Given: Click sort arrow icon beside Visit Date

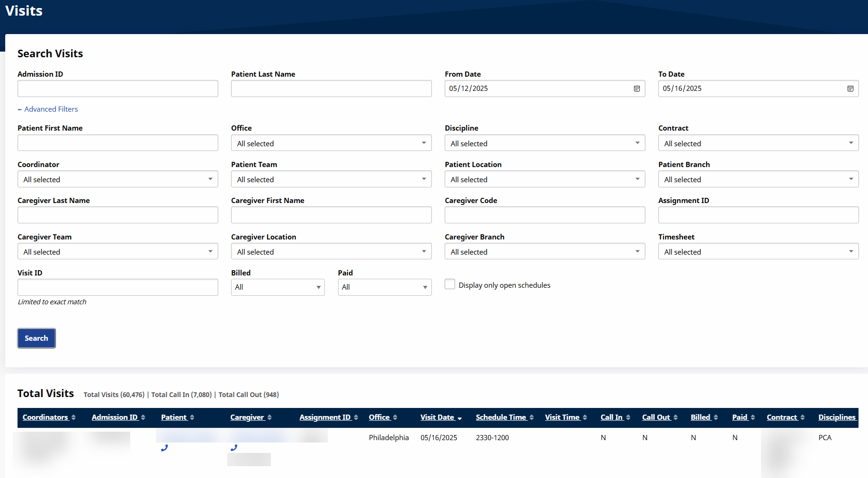Looking at the screenshot, I should point(459,418).
